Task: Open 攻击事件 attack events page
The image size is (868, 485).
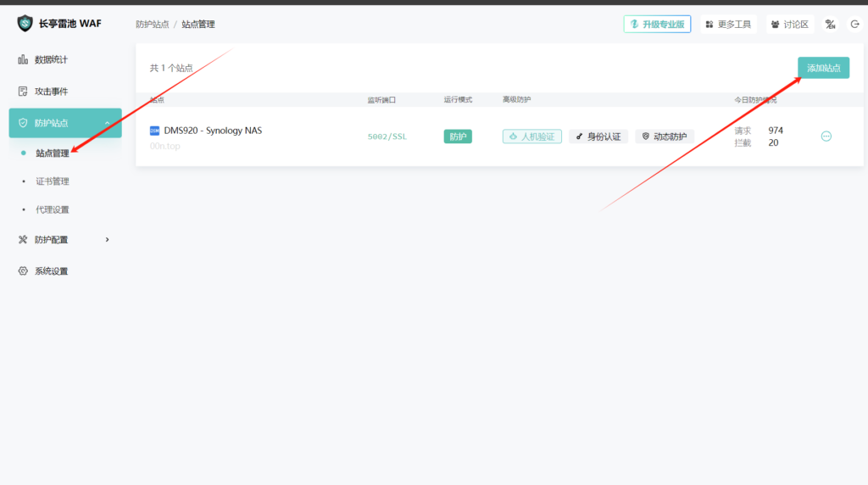Action: (x=51, y=92)
